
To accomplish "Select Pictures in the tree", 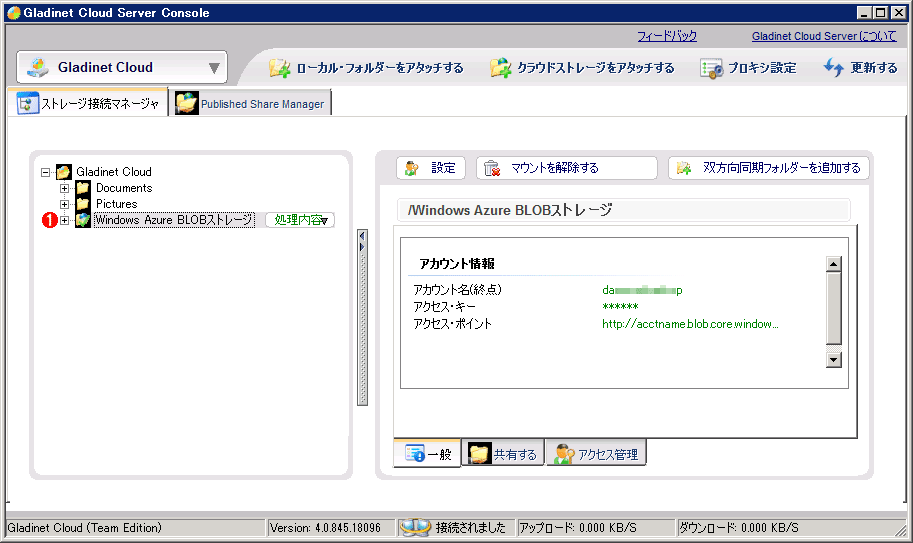I will pyautogui.click(x=116, y=204).
